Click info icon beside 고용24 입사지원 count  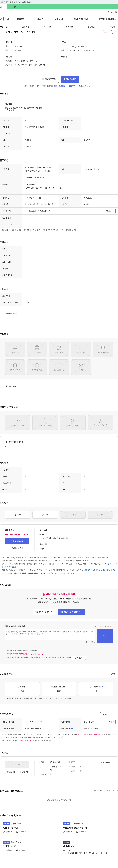pos(103,686)
